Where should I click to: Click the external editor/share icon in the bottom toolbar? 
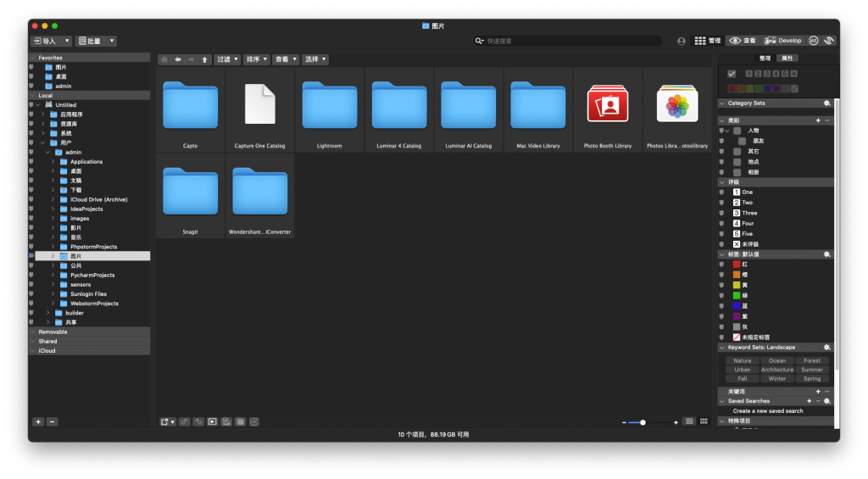(x=167, y=422)
